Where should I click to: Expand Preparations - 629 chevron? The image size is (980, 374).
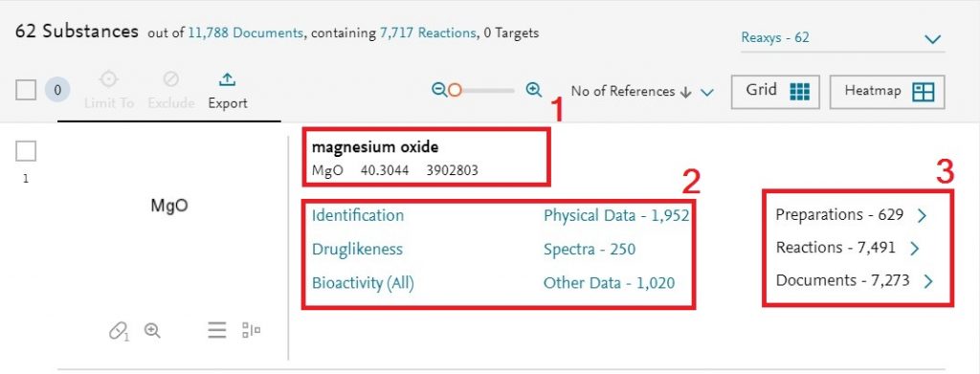922,215
